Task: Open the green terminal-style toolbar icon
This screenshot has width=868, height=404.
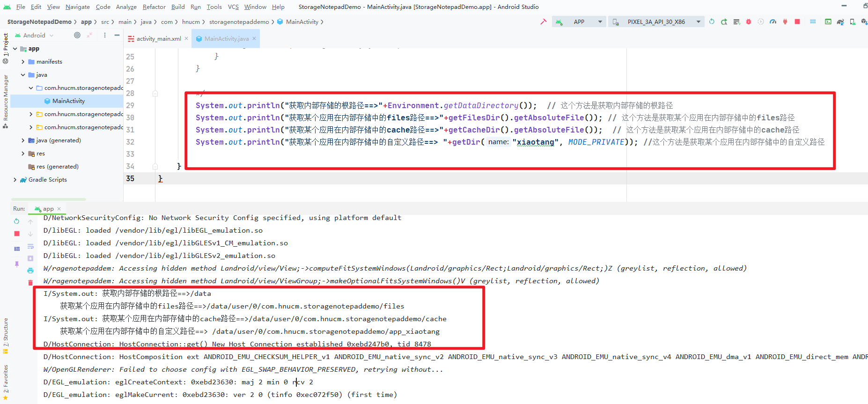Action: 828,22
